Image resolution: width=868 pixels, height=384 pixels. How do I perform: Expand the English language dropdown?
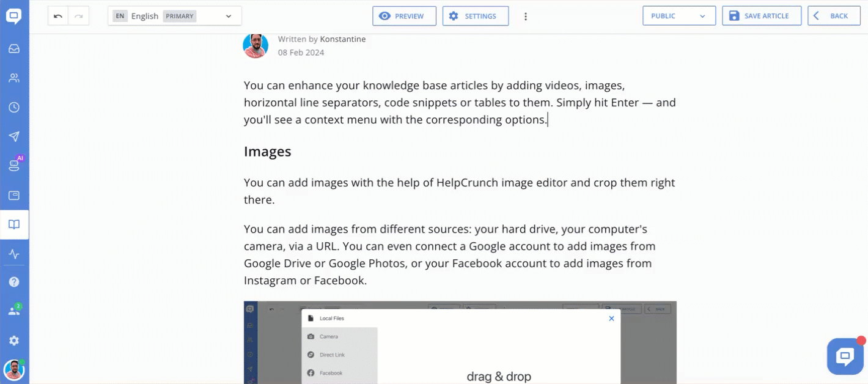pyautogui.click(x=175, y=16)
